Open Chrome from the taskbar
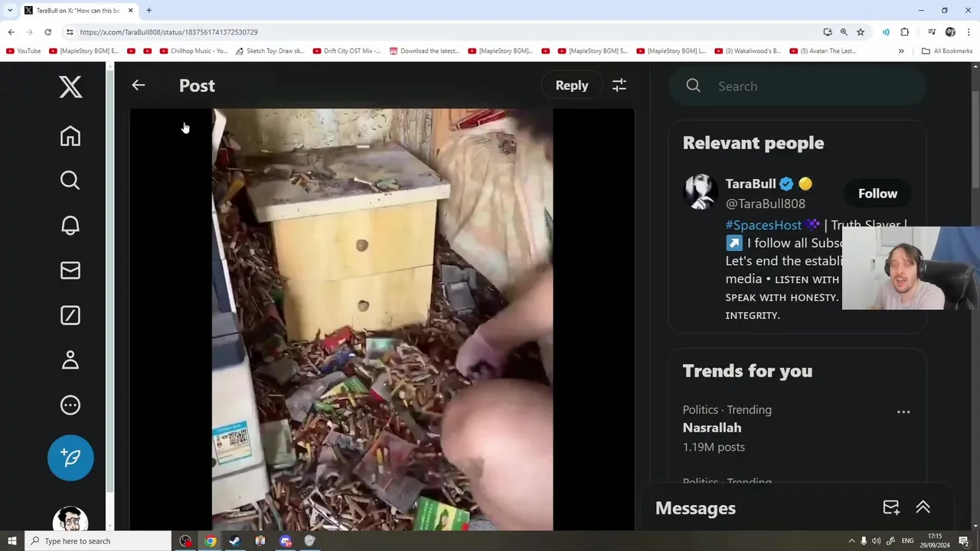Image resolution: width=980 pixels, height=551 pixels. coord(210,541)
